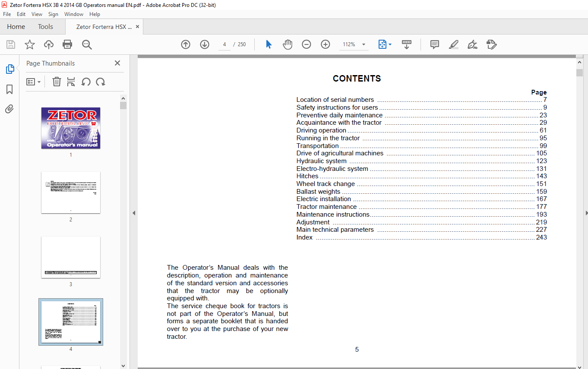Close the Zetor Forterra HSX tab

coord(138,27)
